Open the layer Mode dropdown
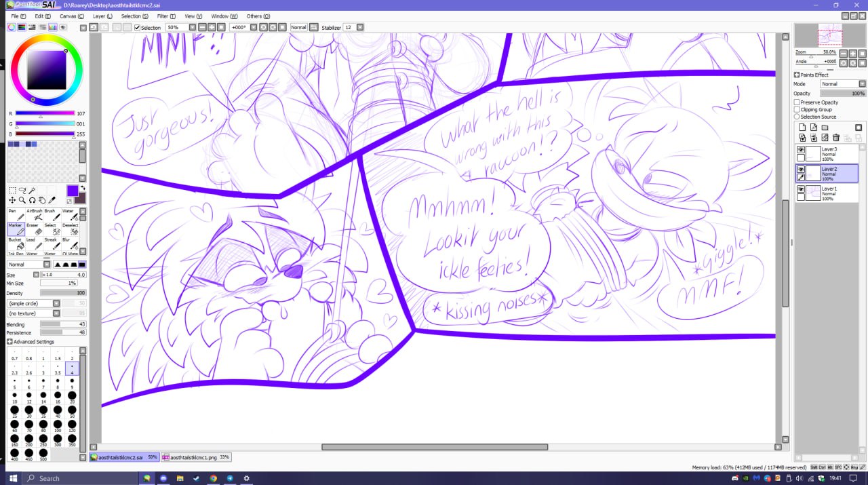 (842, 84)
